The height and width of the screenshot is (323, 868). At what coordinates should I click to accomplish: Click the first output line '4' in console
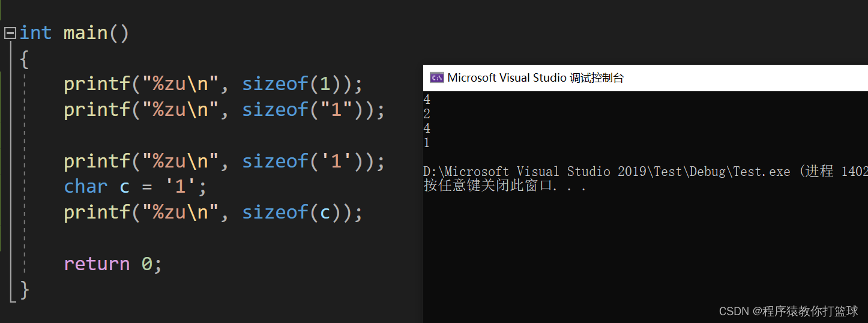[x=427, y=100]
